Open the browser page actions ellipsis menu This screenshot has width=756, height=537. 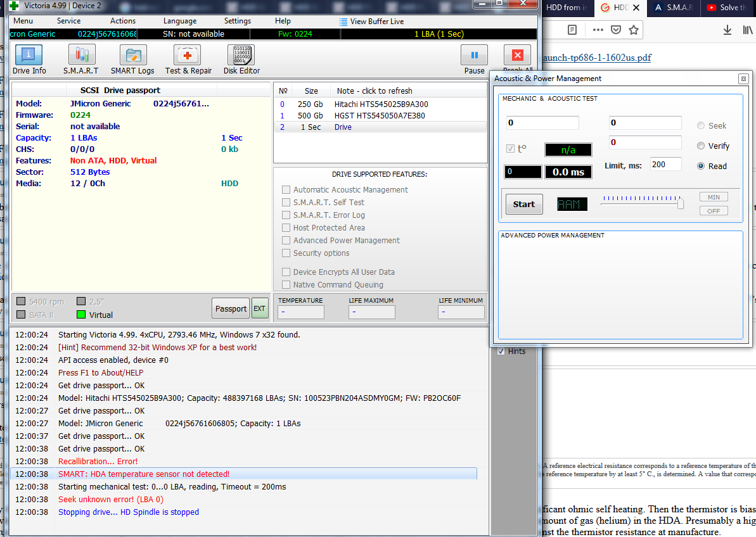tap(598, 30)
